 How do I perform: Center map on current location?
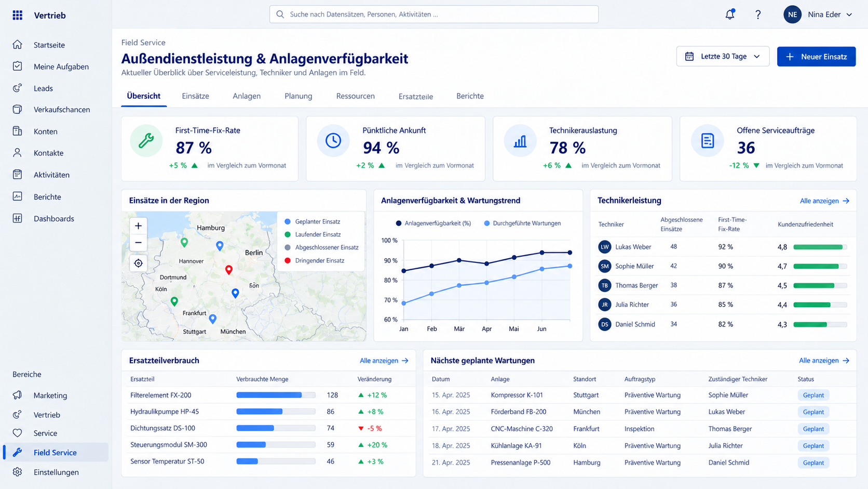pyautogui.click(x=138, y=263)
